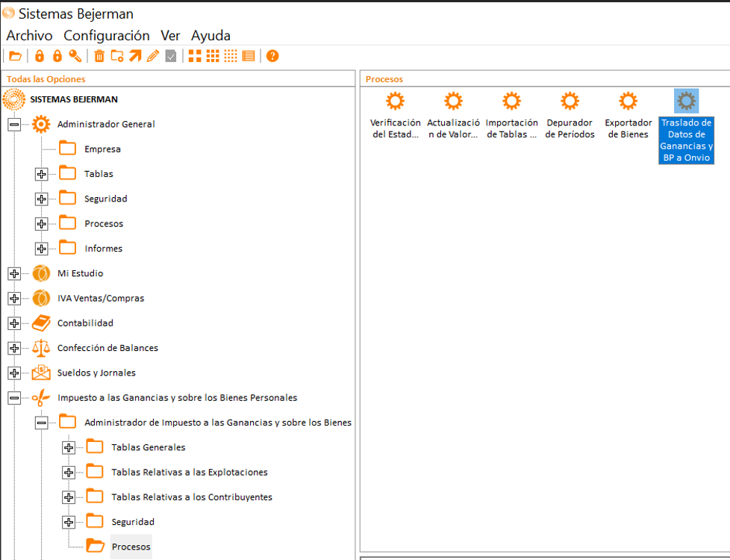The image size is (730, 560).
Task: Select the Empresa folder
Action: coord(102,149)
